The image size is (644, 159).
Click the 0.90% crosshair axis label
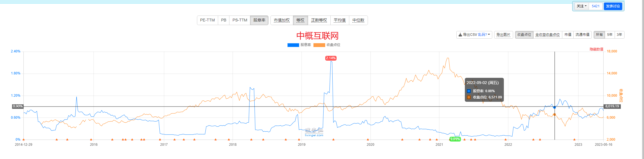tap(18, 106)
